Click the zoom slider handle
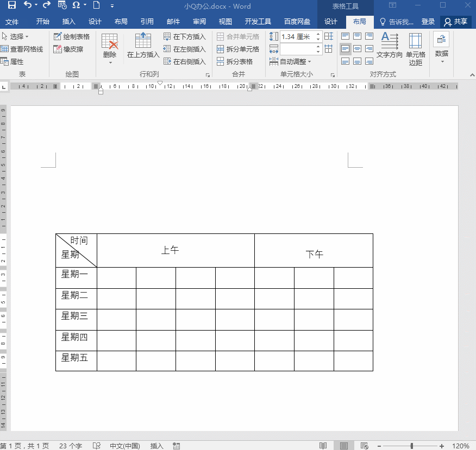Image resolution: width=476 pixels, height=450 pixels. pyautogui.click(x=412, y=446)
